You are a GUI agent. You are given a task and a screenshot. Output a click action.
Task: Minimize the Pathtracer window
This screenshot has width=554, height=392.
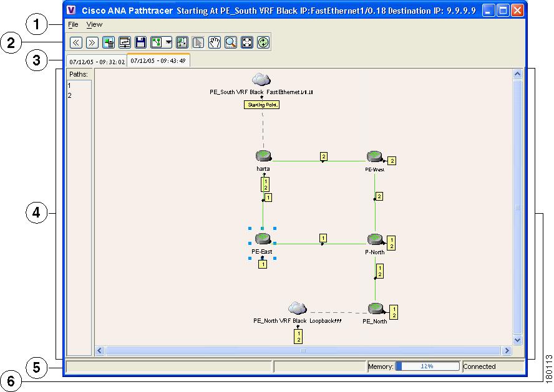tap(488, 10)
